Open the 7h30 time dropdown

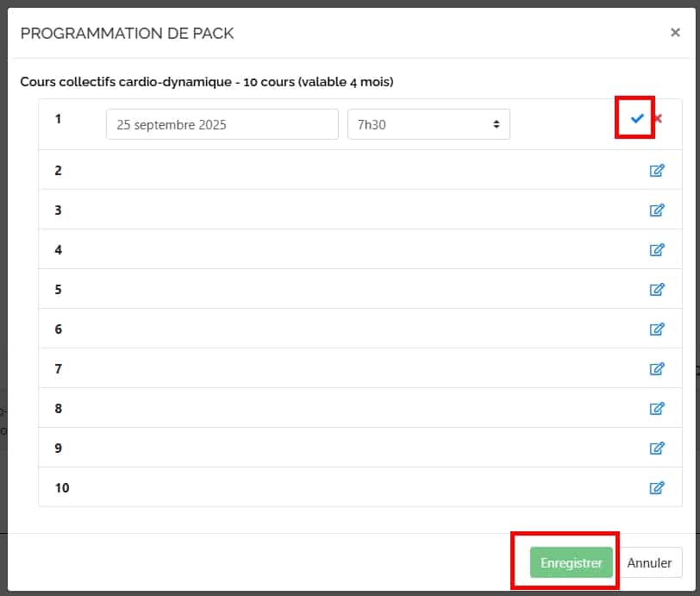click(x=428, y=124)
